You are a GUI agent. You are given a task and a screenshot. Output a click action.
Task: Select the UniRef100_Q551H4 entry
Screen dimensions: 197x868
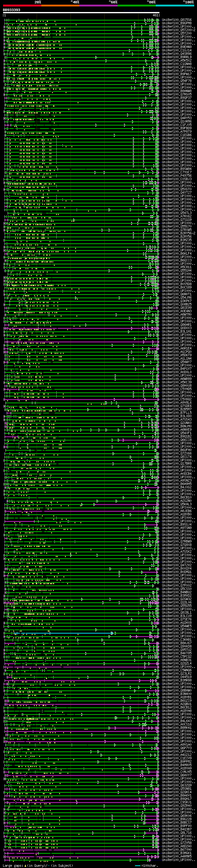(176, 271)
